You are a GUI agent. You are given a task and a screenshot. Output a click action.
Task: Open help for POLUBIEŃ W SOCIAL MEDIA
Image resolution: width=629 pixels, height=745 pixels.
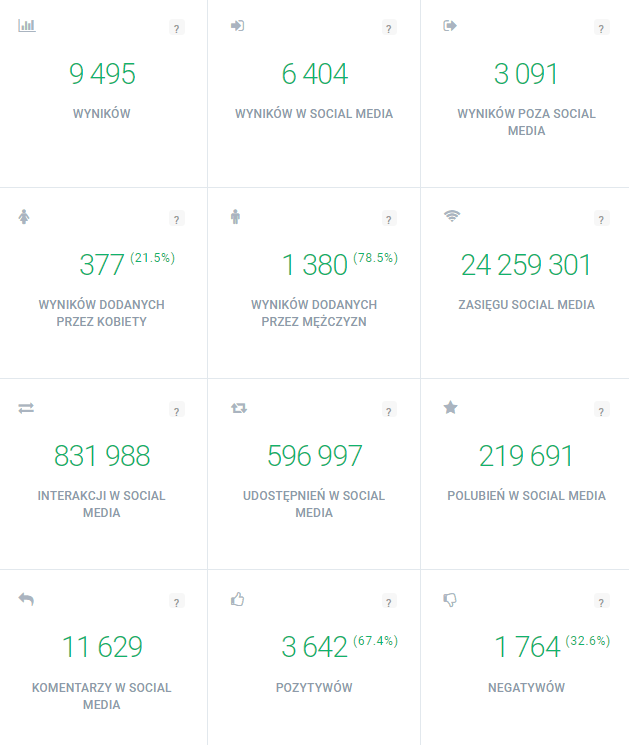[601, 411]
